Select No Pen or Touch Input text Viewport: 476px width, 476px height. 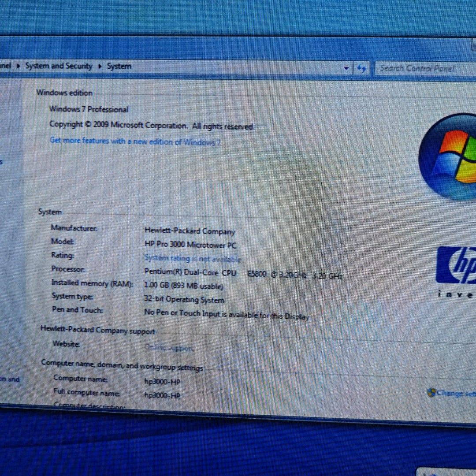tap(227, 314)
